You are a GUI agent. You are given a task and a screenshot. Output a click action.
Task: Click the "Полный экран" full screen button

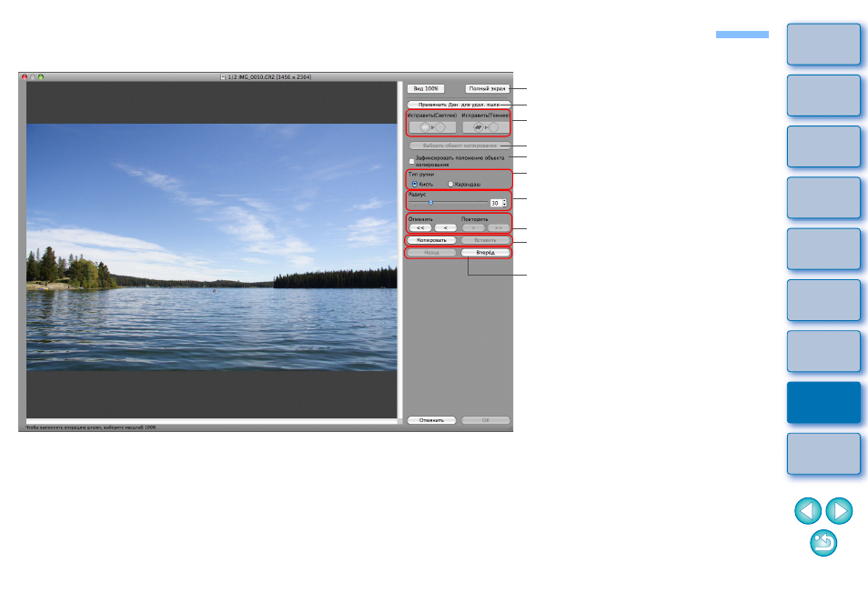coord(487,88)
